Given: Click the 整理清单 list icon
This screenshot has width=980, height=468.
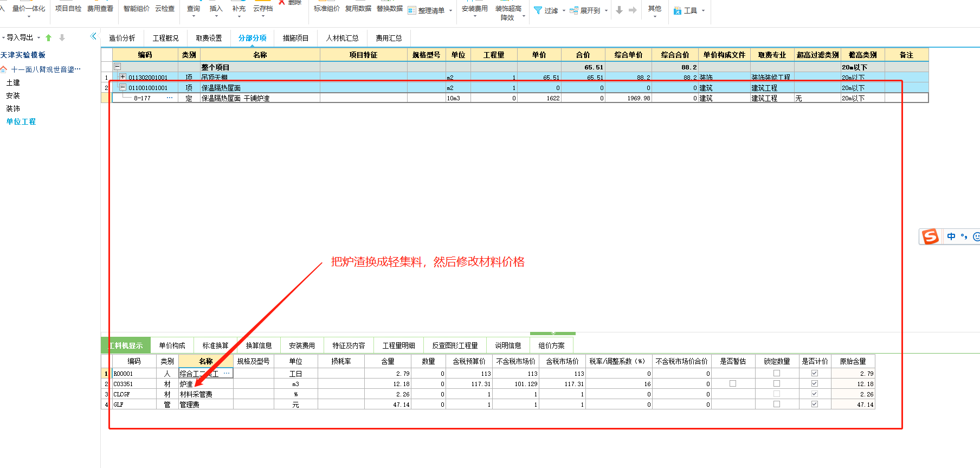Looking at the screenshot, I should tap(412, 10).
